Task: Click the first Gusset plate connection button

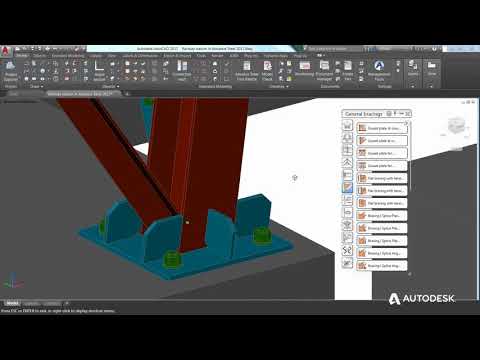Action: (x=382, y=128)
